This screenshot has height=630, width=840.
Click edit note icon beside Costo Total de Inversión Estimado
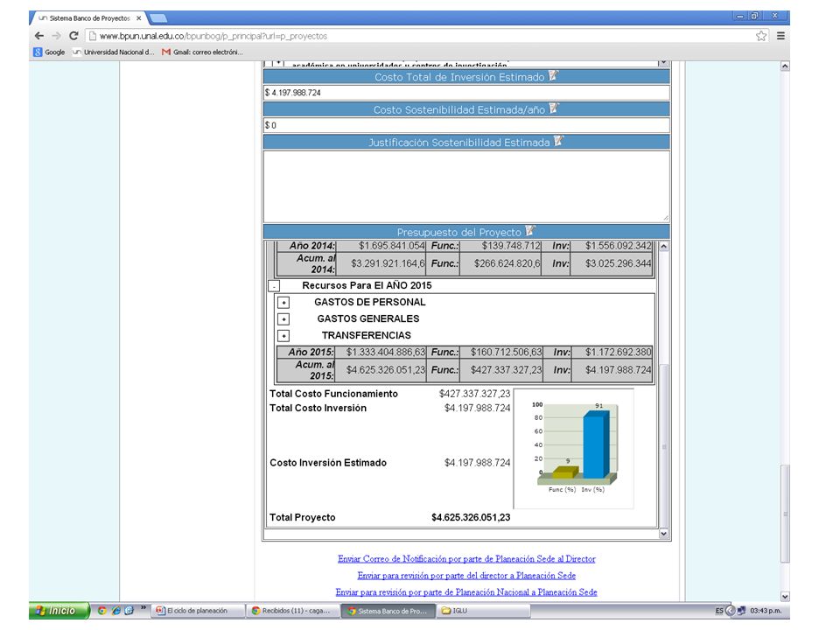pyautogui.click(x=553, y=76)
